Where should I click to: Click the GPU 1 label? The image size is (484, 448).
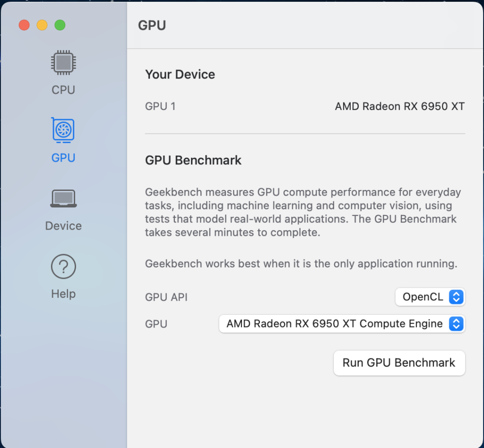160,106
